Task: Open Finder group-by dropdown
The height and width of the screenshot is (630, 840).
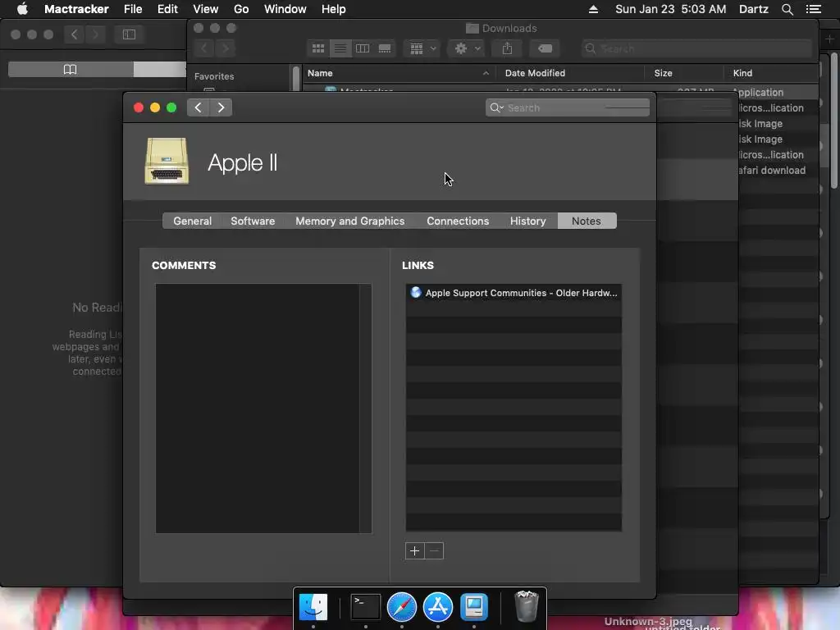Action: tap(422, 48)
